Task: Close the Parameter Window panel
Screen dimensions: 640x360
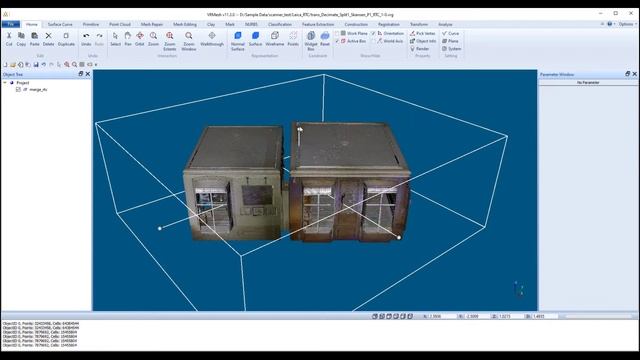Action: point(634,74)
